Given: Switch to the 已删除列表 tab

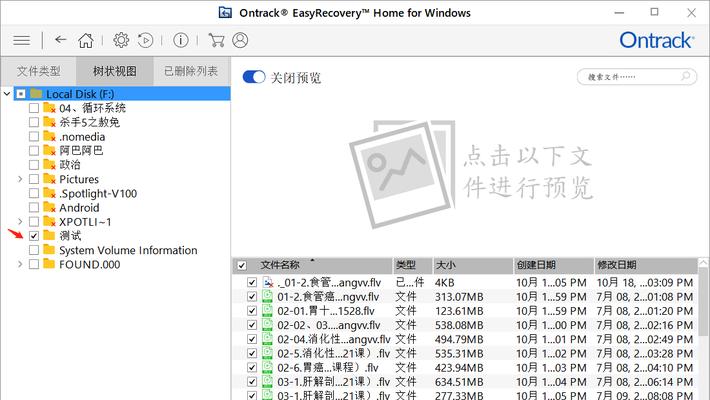Looking at the screenshot, I should click(191, 71).
